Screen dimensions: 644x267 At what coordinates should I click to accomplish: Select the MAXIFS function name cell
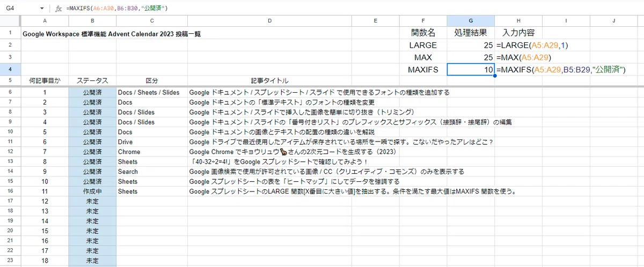423,70
